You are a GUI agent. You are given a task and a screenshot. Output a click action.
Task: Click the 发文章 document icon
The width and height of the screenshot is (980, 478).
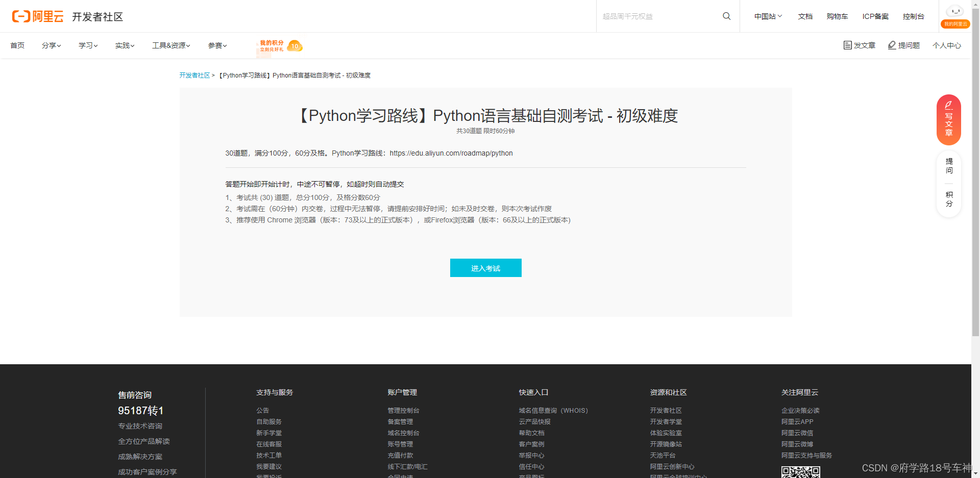(x=847, y=45)
